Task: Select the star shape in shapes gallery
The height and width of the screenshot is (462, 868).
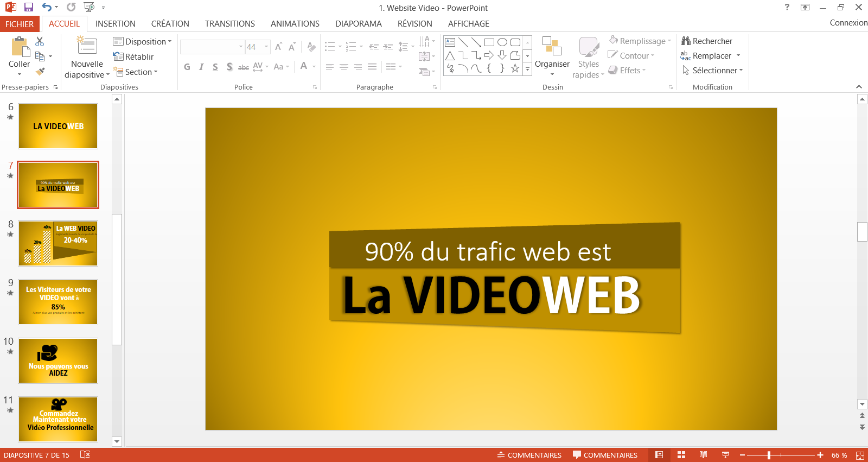Action: click(515, 68)
